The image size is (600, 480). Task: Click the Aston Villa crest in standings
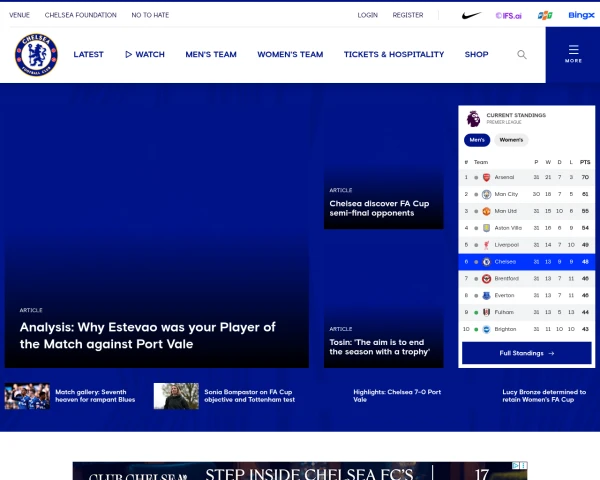486,228
